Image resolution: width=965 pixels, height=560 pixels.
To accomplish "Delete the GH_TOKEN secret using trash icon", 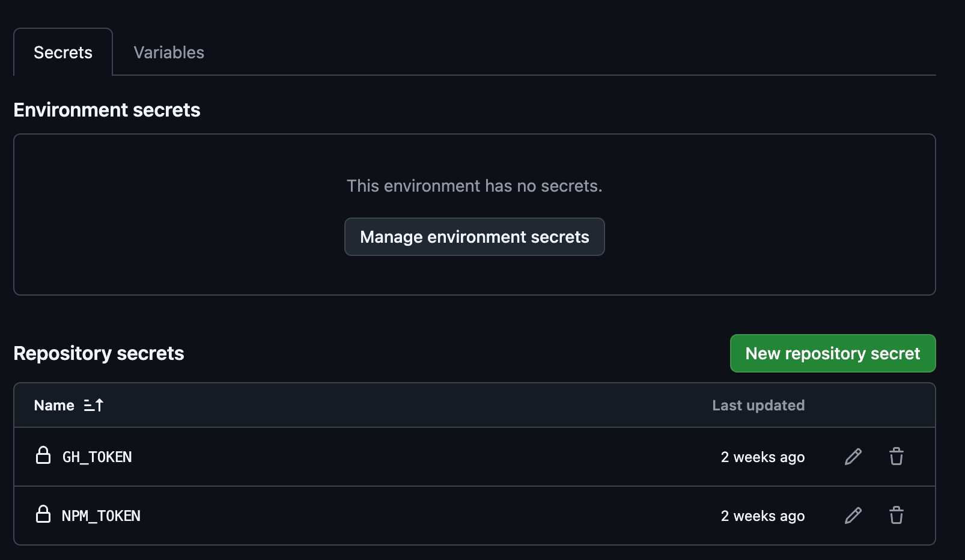I will [x=897, y=457].
